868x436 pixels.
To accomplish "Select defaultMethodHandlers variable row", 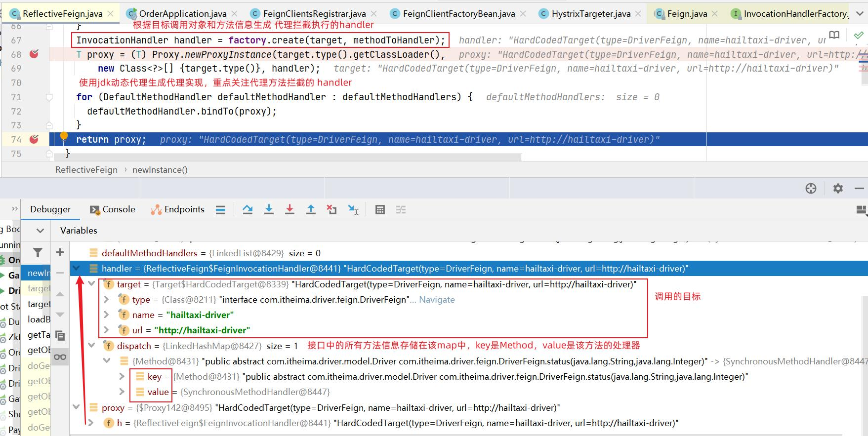I will (469, 253).
